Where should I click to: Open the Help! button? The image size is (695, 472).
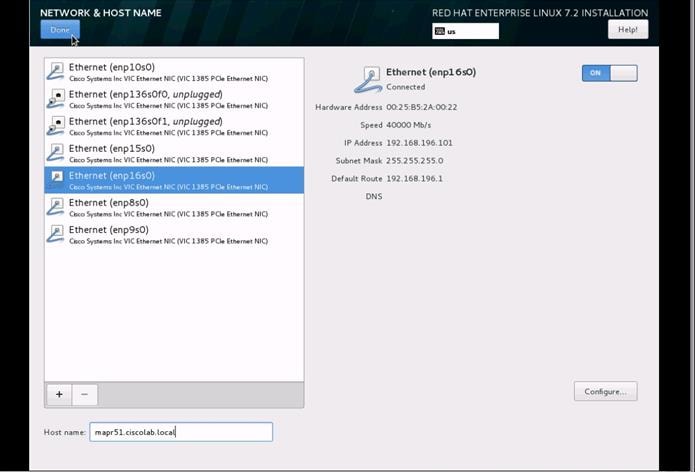628,30
